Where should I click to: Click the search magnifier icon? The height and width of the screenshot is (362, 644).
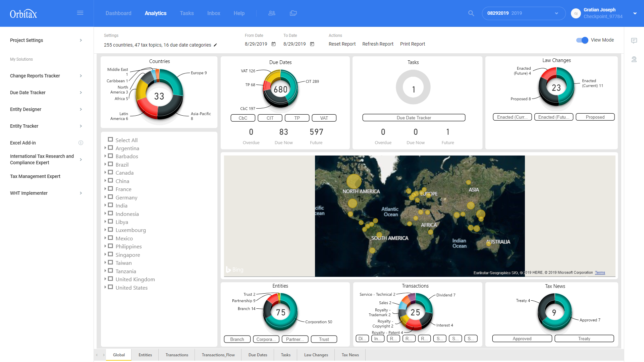[471, 13]
